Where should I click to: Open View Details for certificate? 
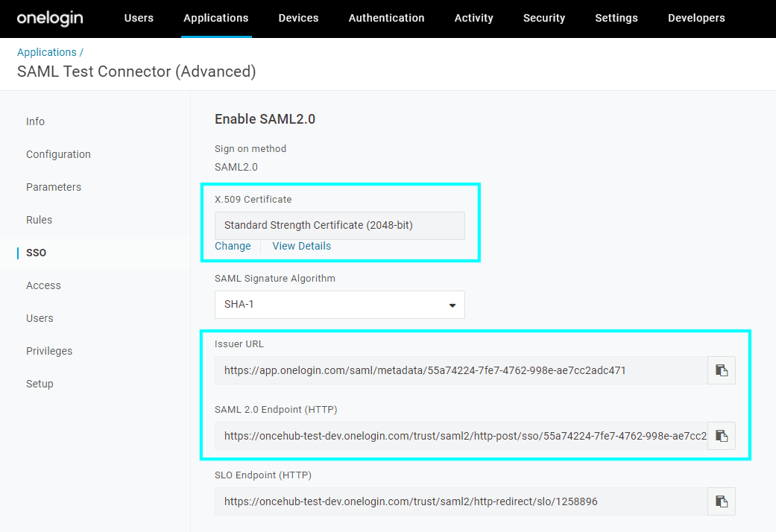point(301,246)
